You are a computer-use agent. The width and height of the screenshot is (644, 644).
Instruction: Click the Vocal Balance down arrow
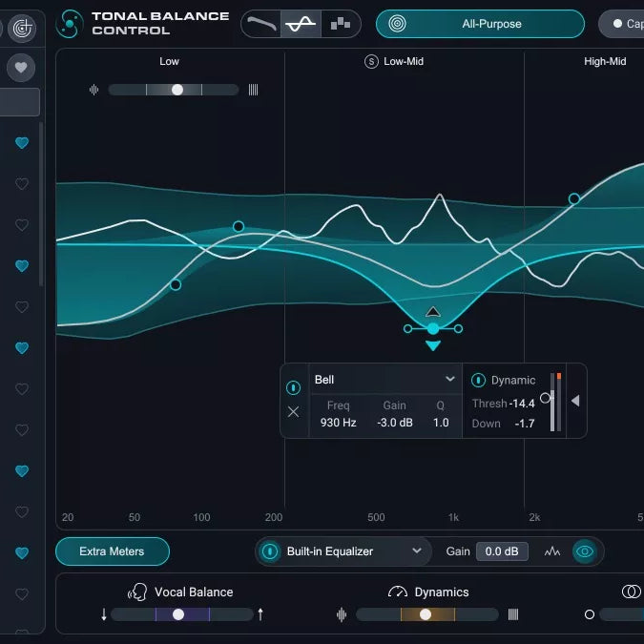coord(103,614)
